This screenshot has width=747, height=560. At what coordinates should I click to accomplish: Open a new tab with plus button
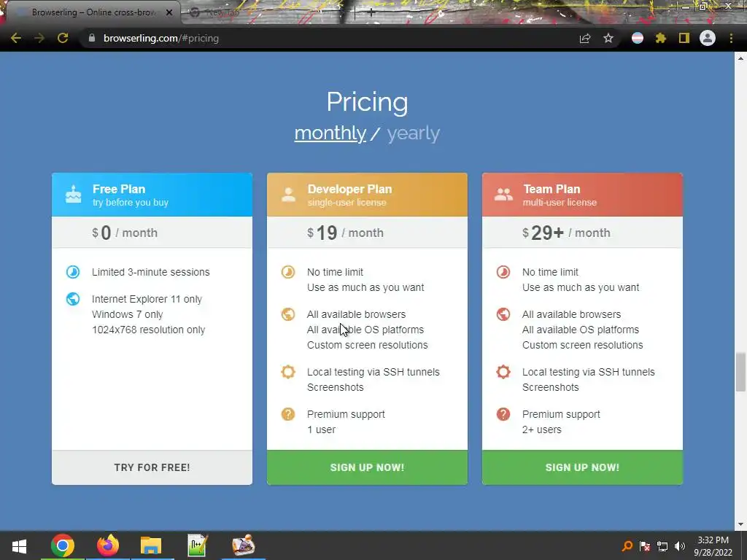371,13
